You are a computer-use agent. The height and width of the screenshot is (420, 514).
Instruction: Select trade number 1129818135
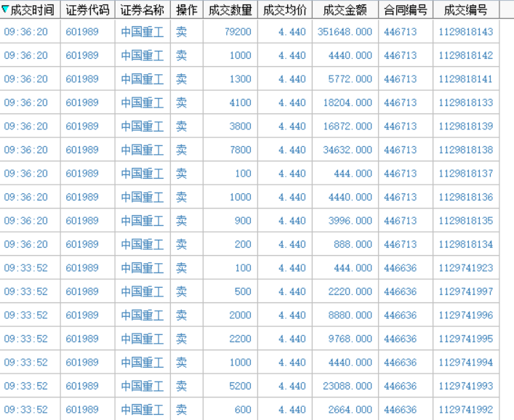[466, 220]
